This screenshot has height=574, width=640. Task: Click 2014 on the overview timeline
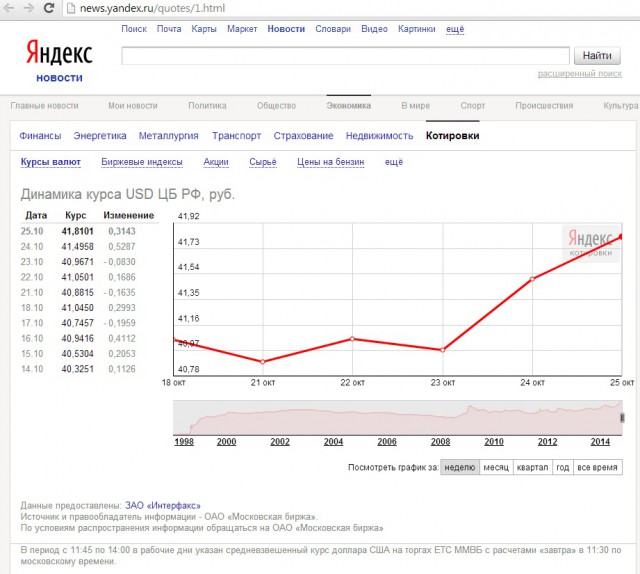point(600,442)
